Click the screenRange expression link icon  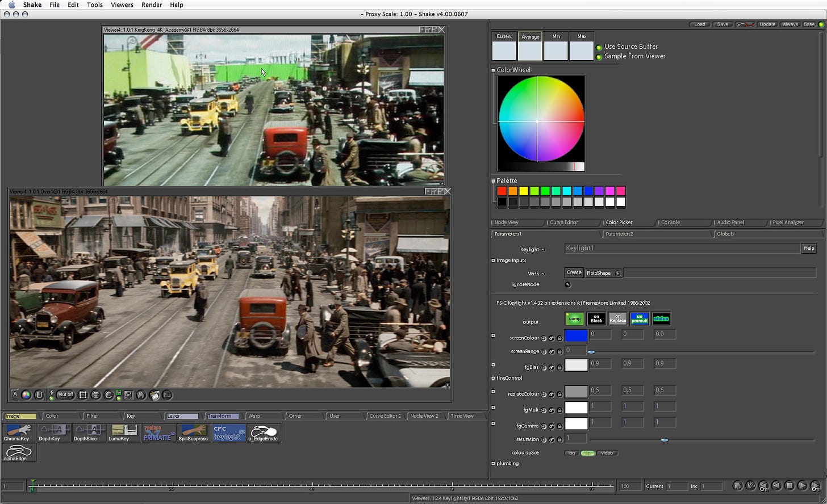(x=552, y=352)
